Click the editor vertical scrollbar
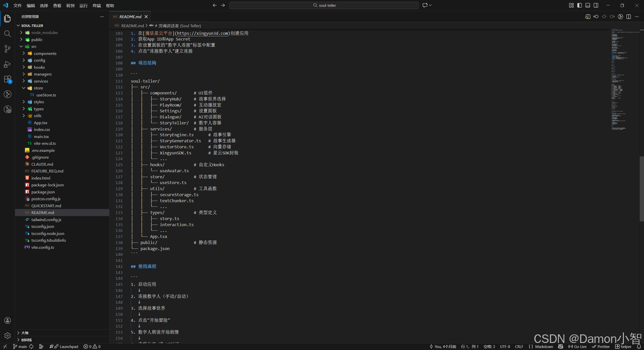The height and width of the screenshot is (350, 644). click(x=641, y=189)
